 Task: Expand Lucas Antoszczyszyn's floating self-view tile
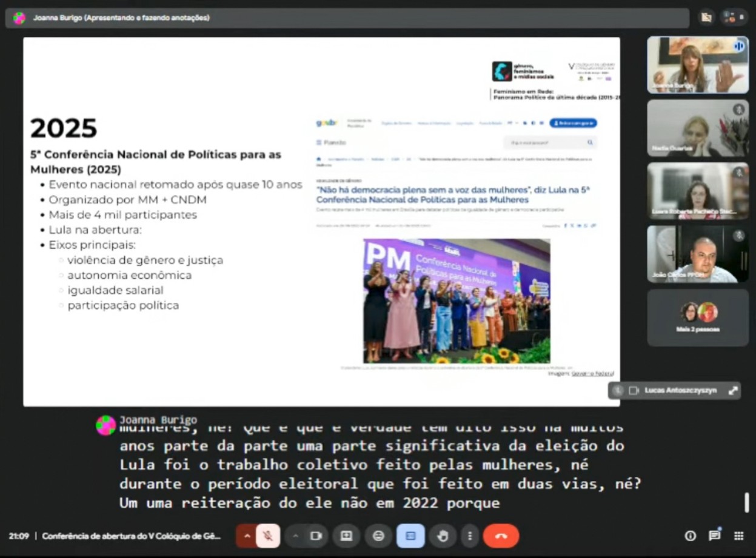(x=733, y=391)
